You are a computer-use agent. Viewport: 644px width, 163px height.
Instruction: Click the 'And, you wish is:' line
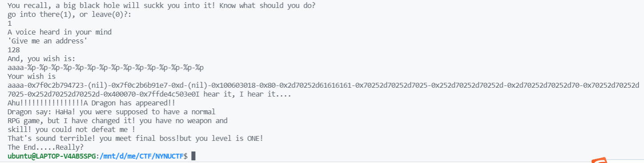[42, 59]
